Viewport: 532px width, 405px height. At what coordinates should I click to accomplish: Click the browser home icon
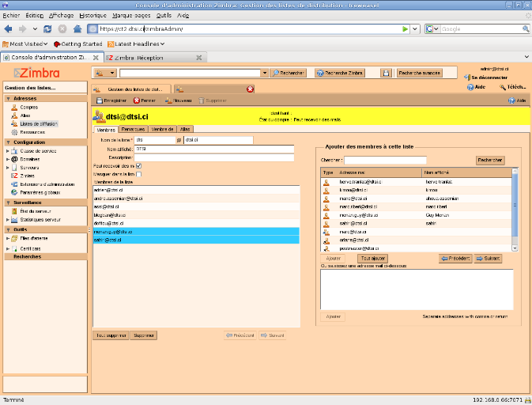tap(77, 28)
